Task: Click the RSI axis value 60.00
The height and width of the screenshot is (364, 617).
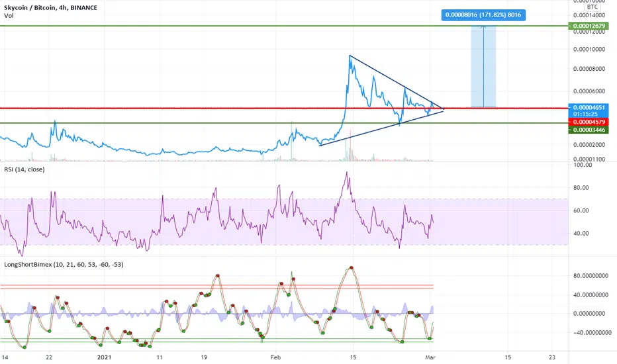Action: pos(581,210)
